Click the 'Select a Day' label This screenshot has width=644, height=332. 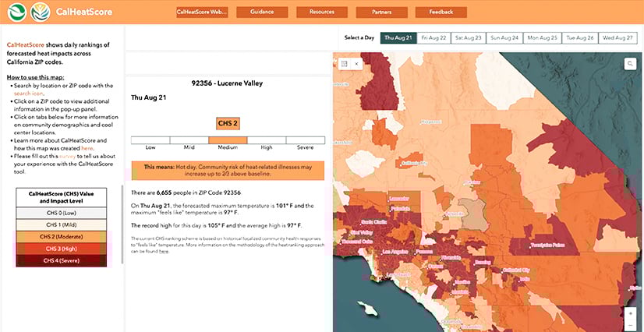359,37
